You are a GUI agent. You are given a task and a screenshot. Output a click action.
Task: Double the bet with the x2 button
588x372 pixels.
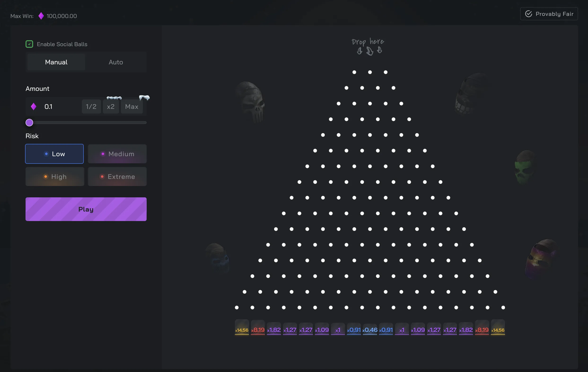[x=111, y=106]
